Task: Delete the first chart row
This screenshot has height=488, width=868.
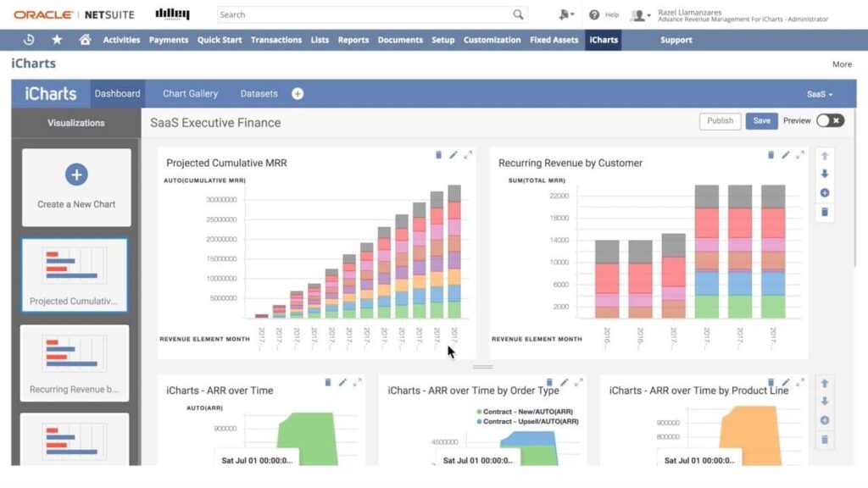Action: [x=825, y=212]
